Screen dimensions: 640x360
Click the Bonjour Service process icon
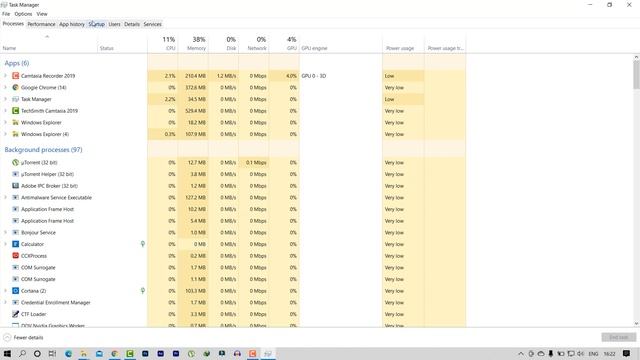click(16, 233)
